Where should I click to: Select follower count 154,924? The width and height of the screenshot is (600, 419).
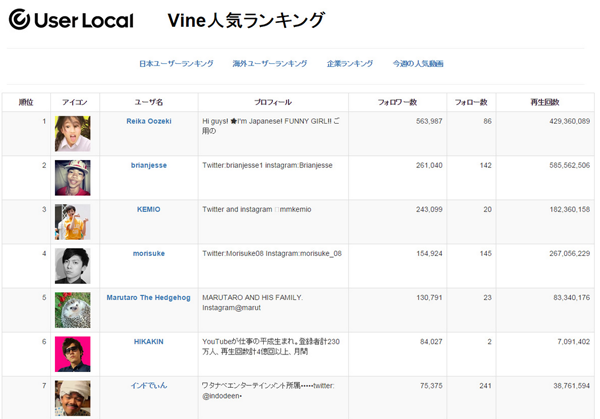pyautogui.click(x=429, y=253)
